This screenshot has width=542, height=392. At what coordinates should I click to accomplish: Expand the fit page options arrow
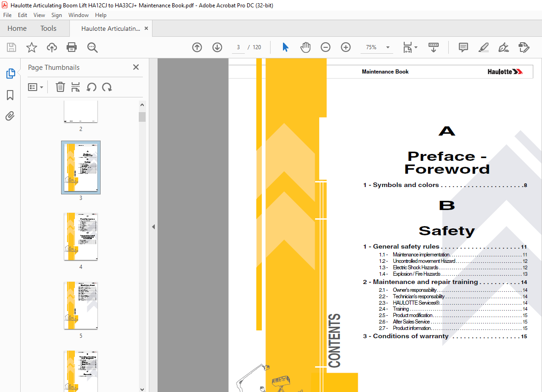coord(416,47)
